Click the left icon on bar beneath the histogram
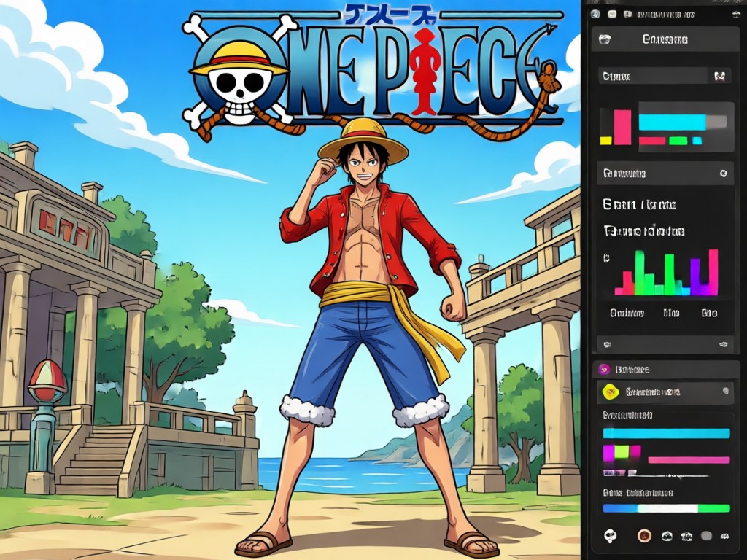Screen dimensions: 747x560 coord(608,344)
